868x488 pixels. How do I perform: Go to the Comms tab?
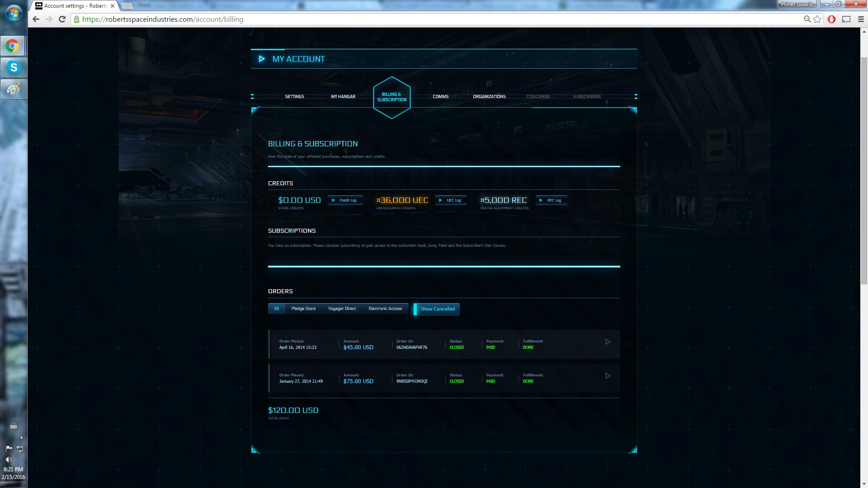coord(441,97)
